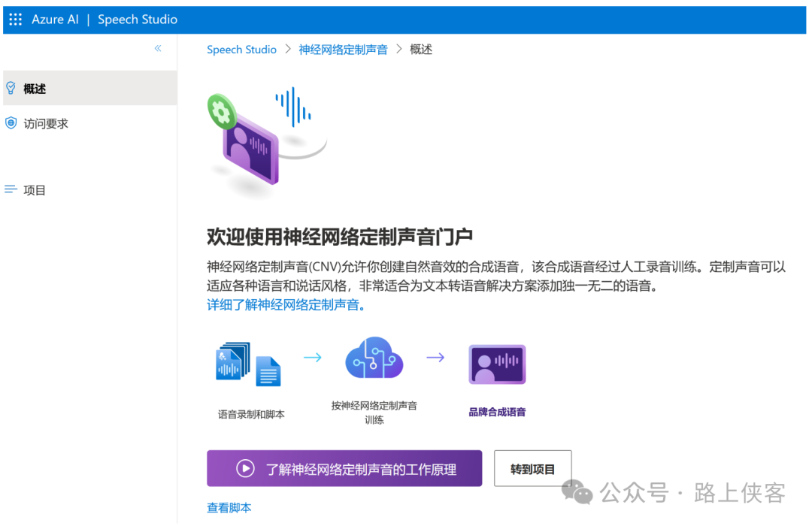Click the brand synthetic voice icon
This screenshot has height=526, width=812.
tap(497, 364)
